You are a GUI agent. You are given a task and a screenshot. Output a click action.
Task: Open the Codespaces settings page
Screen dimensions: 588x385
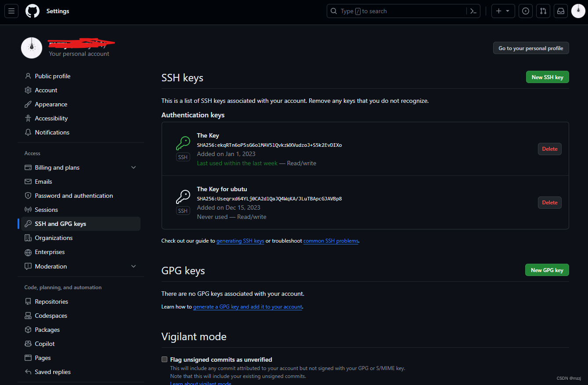click(x=50, y=315)
